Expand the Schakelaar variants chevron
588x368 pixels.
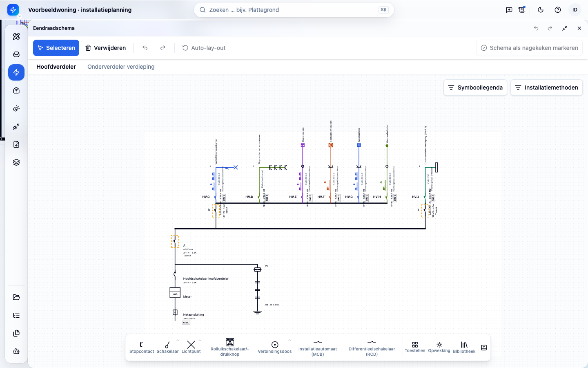point(178,340)
